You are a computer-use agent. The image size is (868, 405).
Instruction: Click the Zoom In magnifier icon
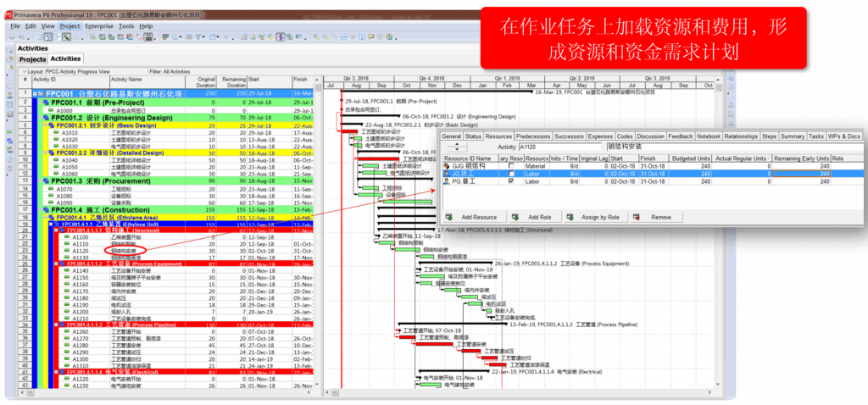315,37
